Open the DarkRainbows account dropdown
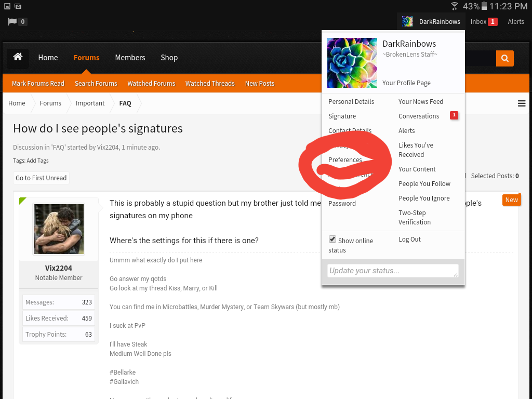 click(431, 22)
